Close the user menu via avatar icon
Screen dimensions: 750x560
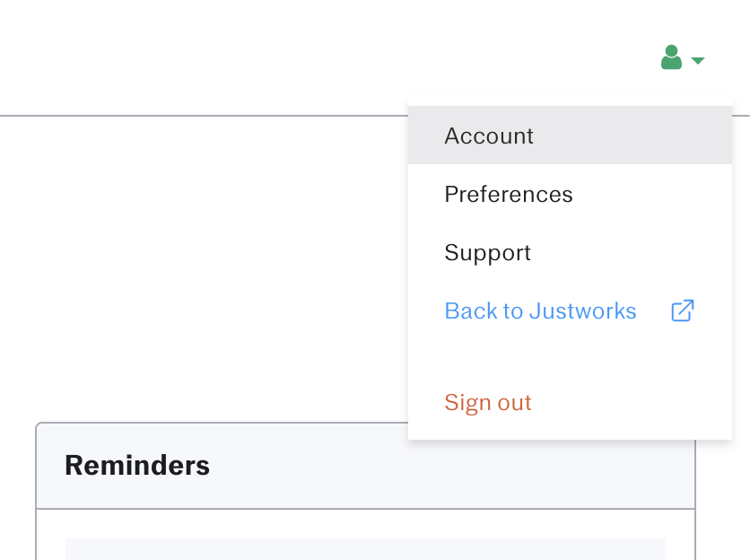pos(671,57)
